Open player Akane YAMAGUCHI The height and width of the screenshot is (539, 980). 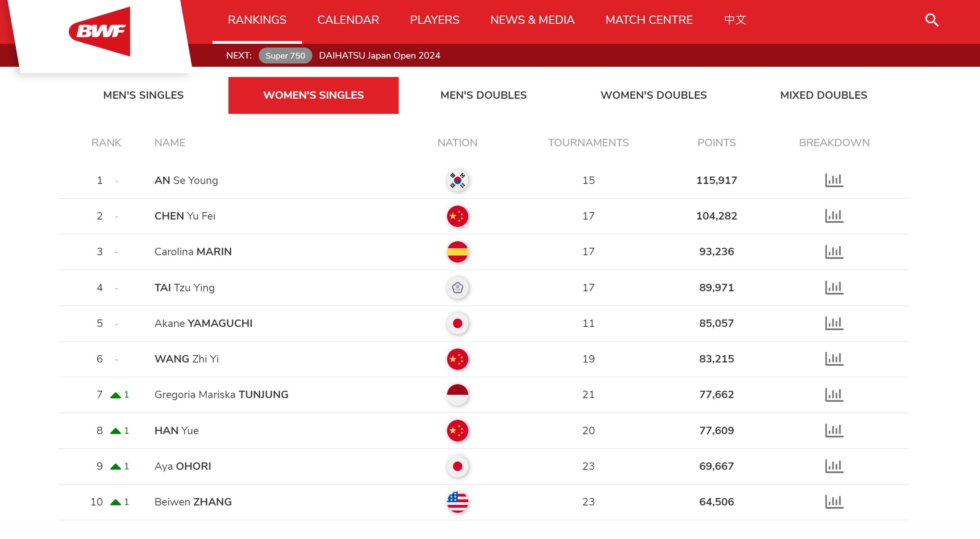(x=203, y=323)
